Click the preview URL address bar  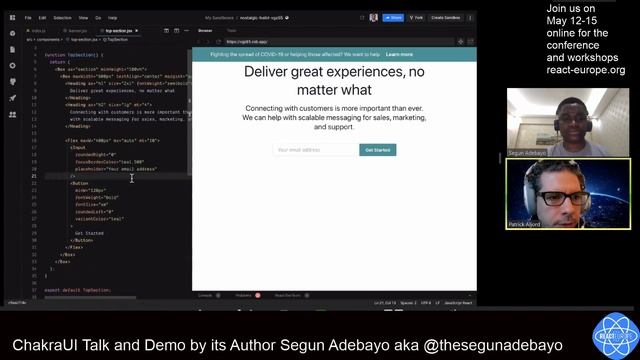(x=339, y=42)
